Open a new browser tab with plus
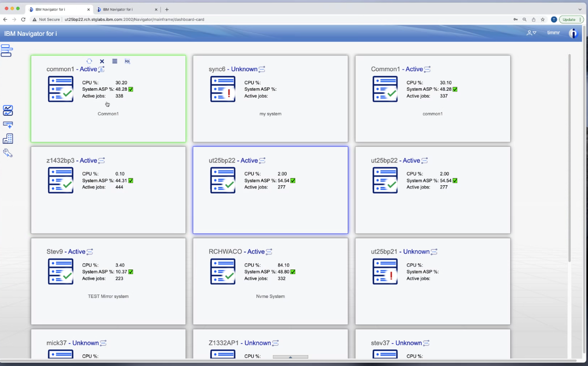588x366 pixels. [x=167, y=9]
